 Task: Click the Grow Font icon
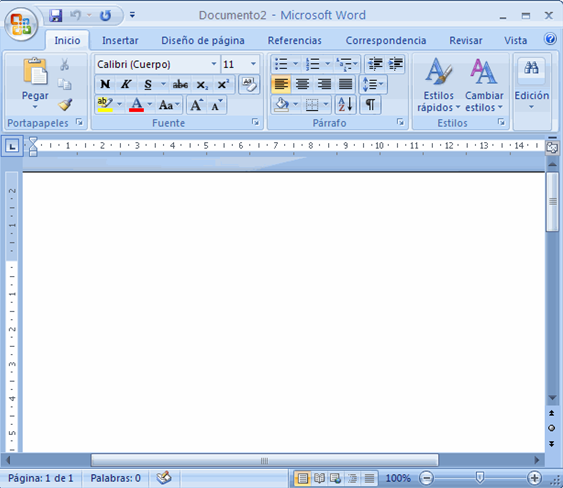click(x=196, y=105)
